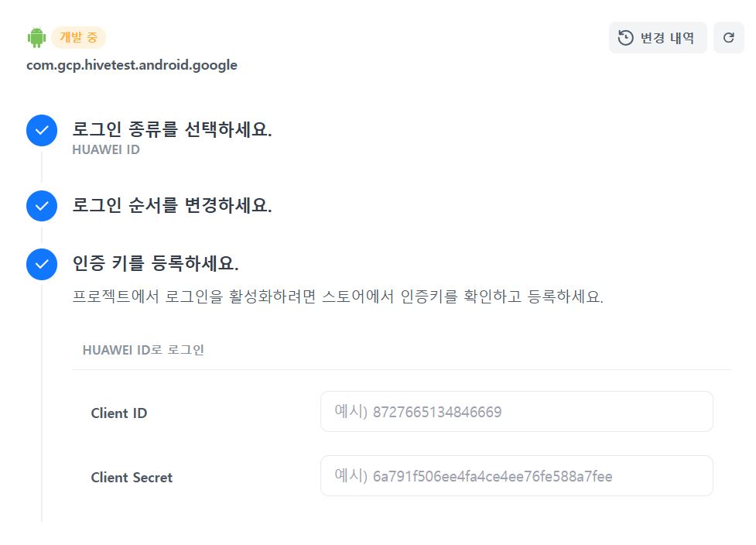This screenshot has width=756, height=545.
Task: Collapse the 인증 키를 등록하세요 step
Action: [x=155, y=263]
